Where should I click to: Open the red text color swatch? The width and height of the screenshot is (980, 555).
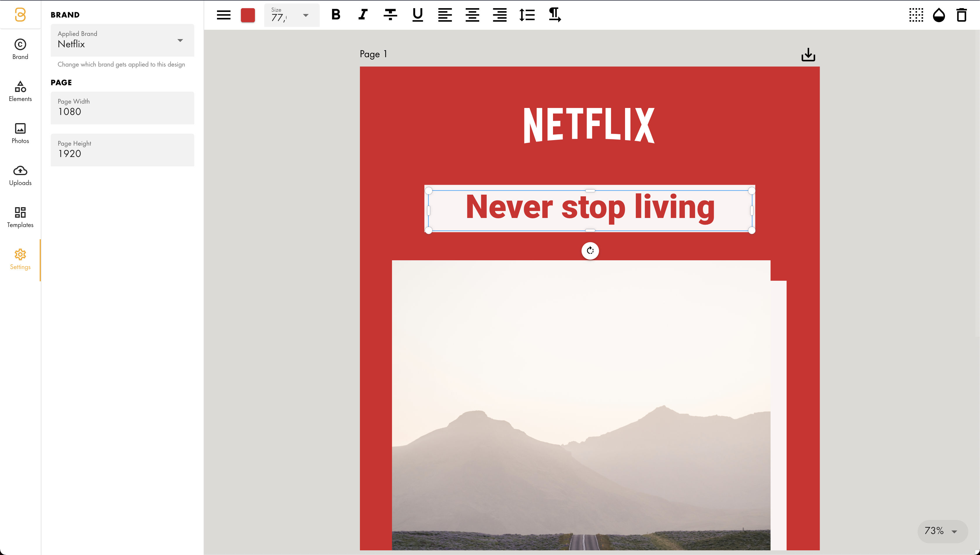(x=248, y=15)
